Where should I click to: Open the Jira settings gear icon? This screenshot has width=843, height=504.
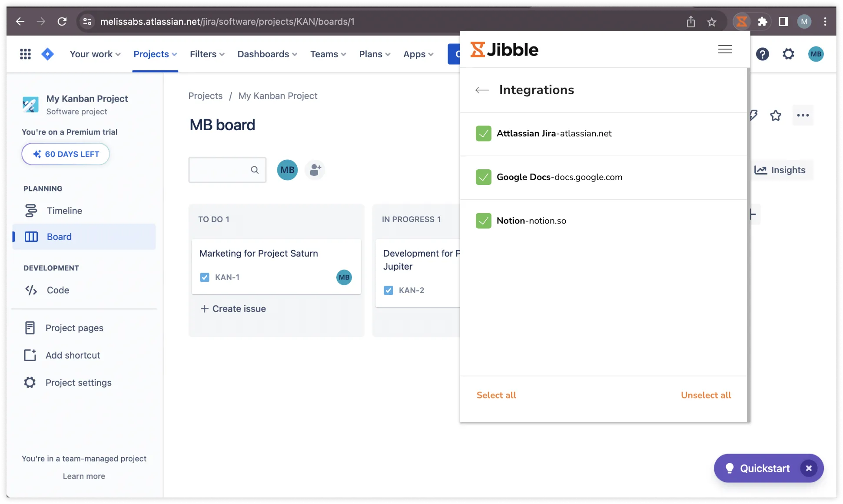tap(788, 54)
